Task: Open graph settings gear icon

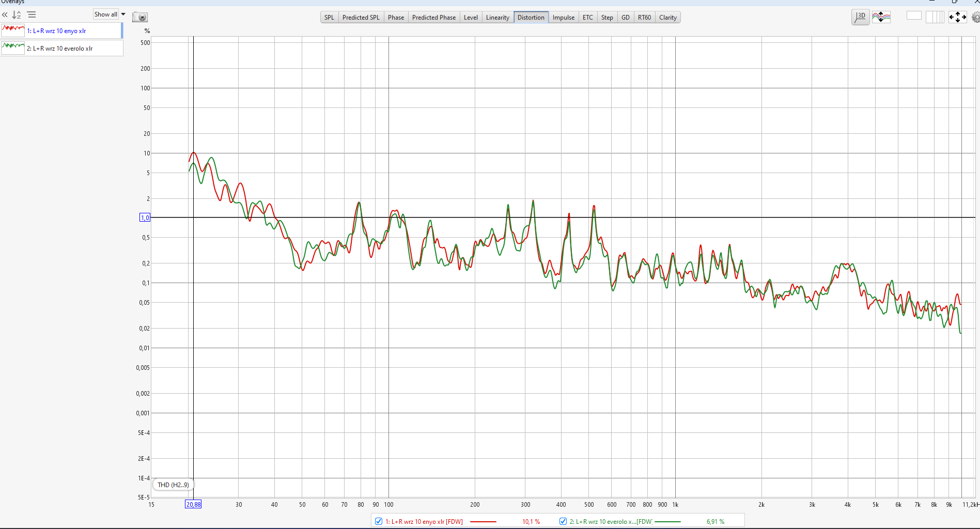Action: [x=975, y=18]
